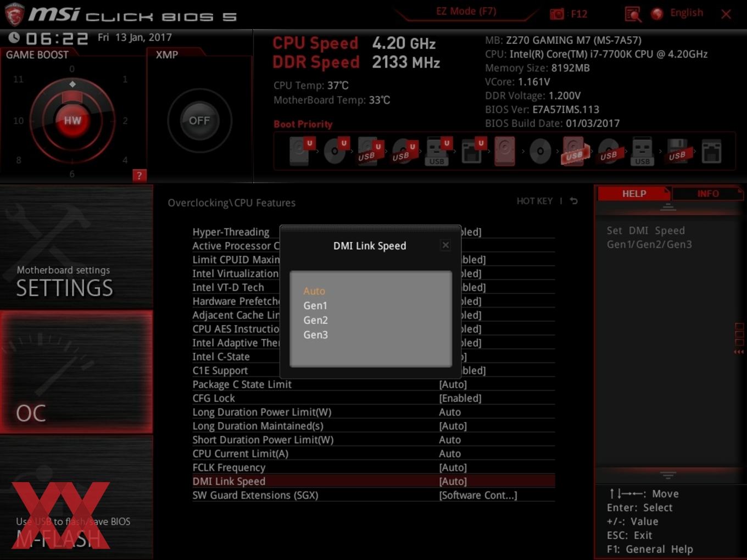
Task: Open Long Duration Maintained(s) [Auto] value
Action: click(453, 426)
